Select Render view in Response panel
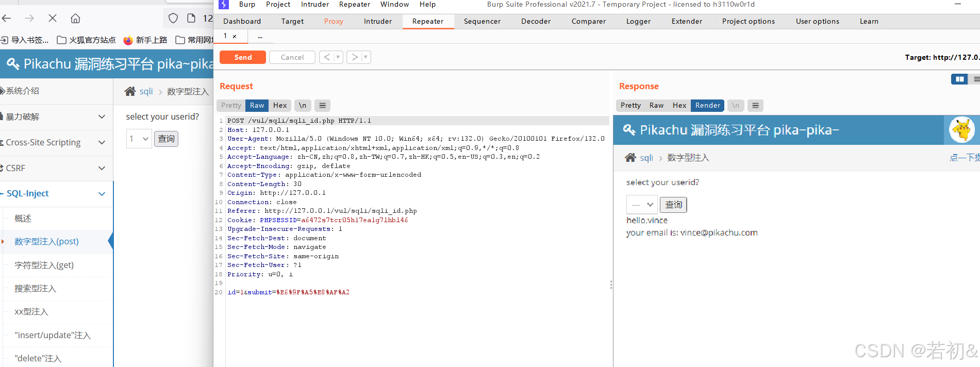This screenshot has height=367, width=980. [707, 105]
